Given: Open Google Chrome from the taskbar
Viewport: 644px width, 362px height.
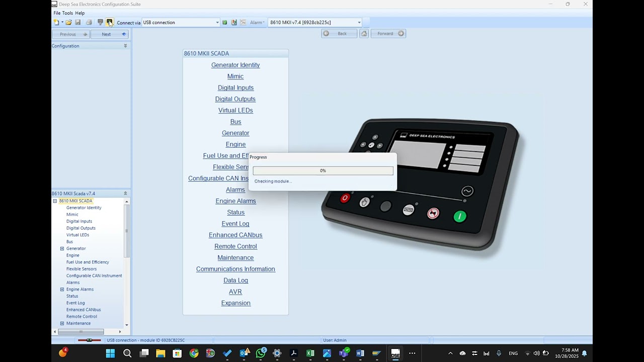Looking at the screenshot, I should (194, 353).
